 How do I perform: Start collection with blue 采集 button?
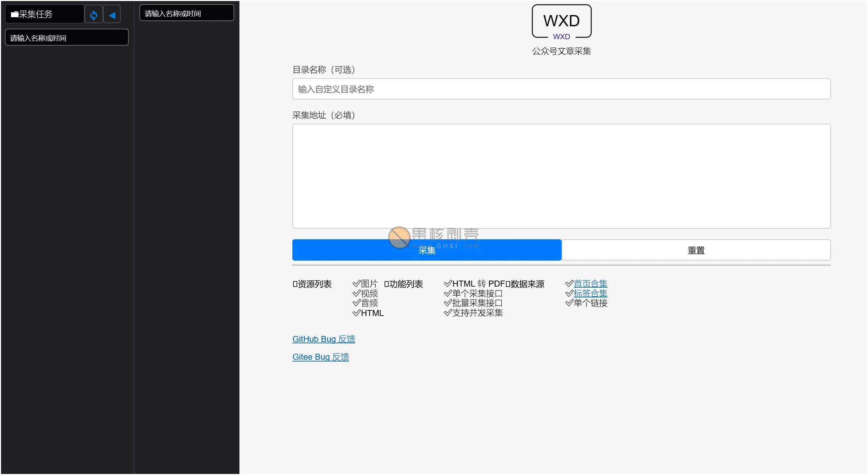click(x=427, y=250)
